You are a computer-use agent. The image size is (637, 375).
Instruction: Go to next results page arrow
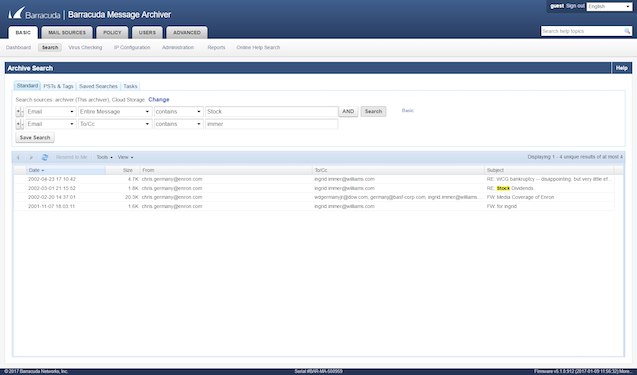click(31, 157)
